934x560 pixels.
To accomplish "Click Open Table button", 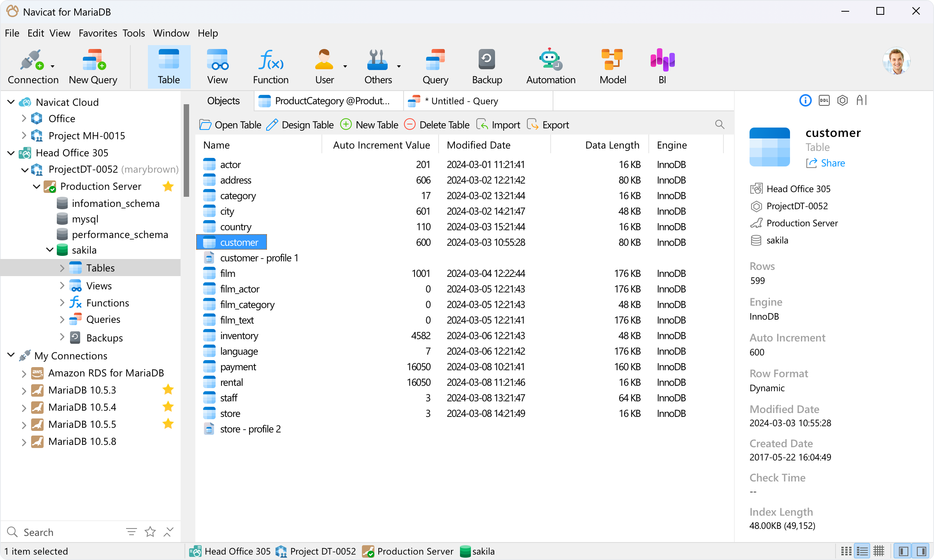I will coord(230,125).
